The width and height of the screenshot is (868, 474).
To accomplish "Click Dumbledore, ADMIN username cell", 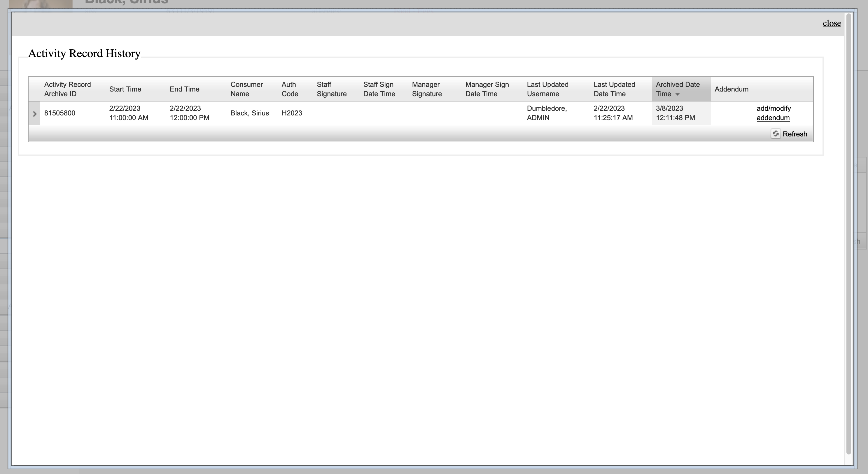I will coord(547,113).
